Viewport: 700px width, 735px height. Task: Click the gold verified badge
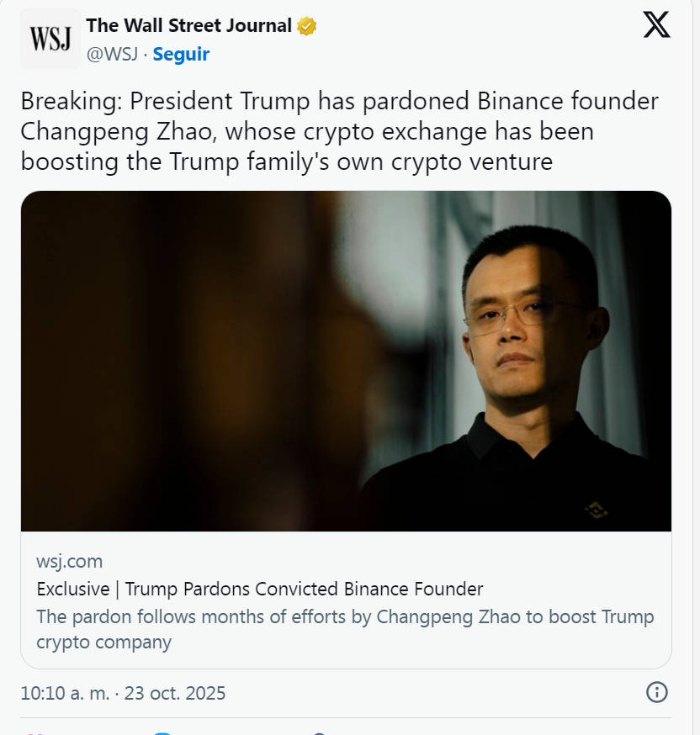pyautogui.click(x=306, y=26)
